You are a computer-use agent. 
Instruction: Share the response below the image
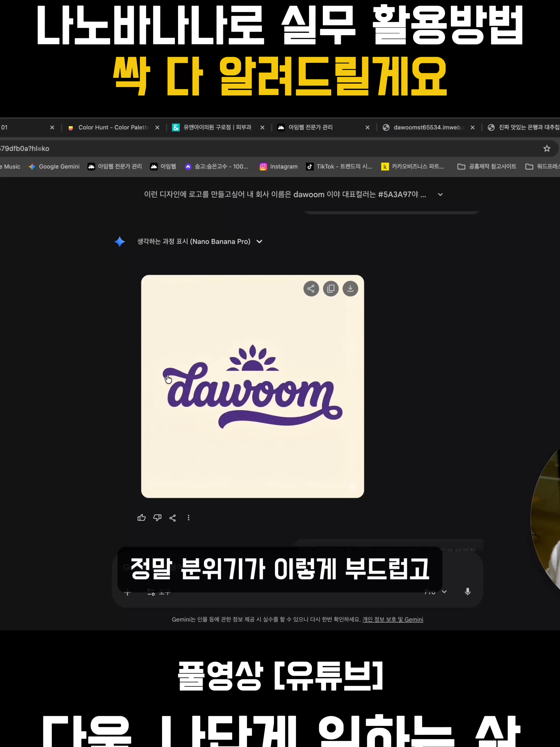coord(172,518)
